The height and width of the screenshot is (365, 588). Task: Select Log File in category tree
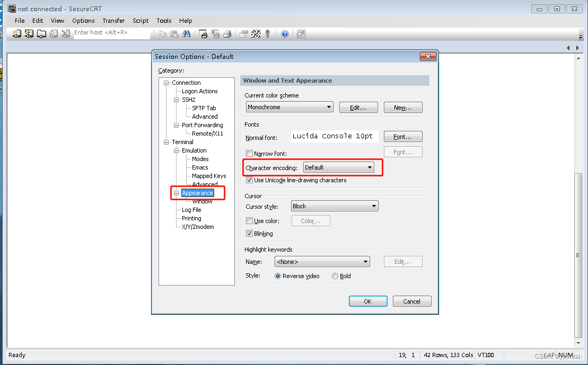point(191,210)
